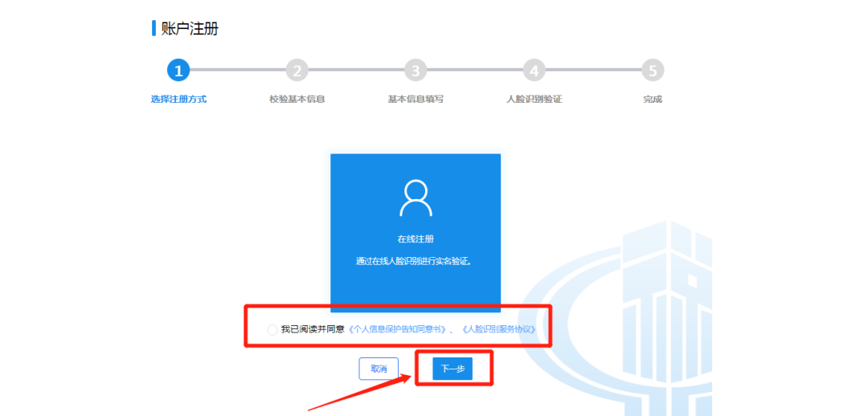Click the 基本信息填写 step label
The height and width of the screenshot is (416, 868).
point(416,100)
